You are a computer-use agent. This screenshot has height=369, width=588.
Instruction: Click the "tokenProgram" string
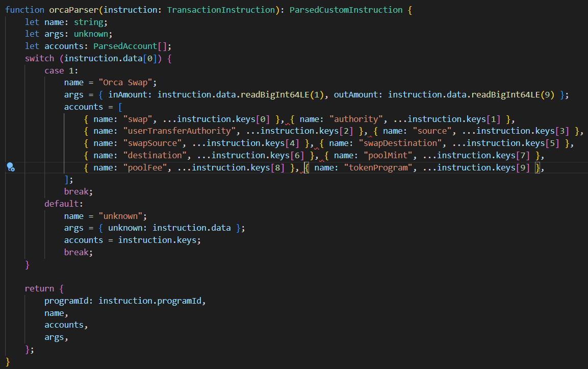[x=378, y=167]
